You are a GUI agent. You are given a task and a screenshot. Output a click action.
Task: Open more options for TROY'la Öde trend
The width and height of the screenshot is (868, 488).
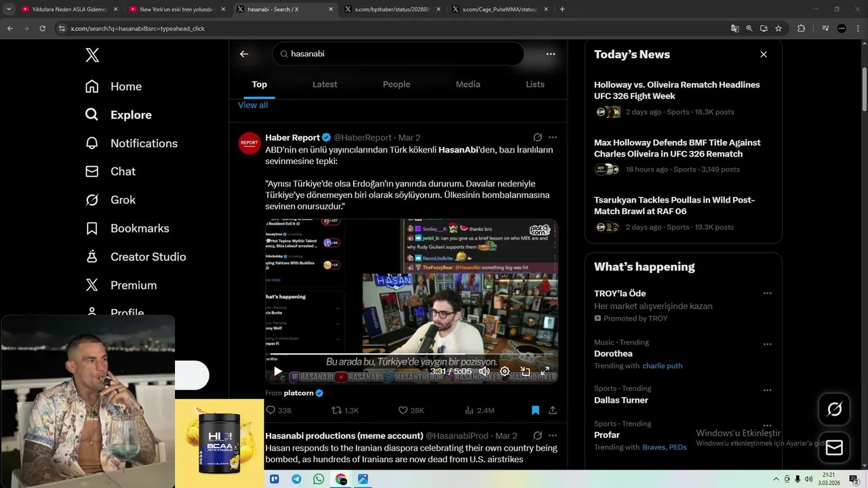[x=768, y=293]
